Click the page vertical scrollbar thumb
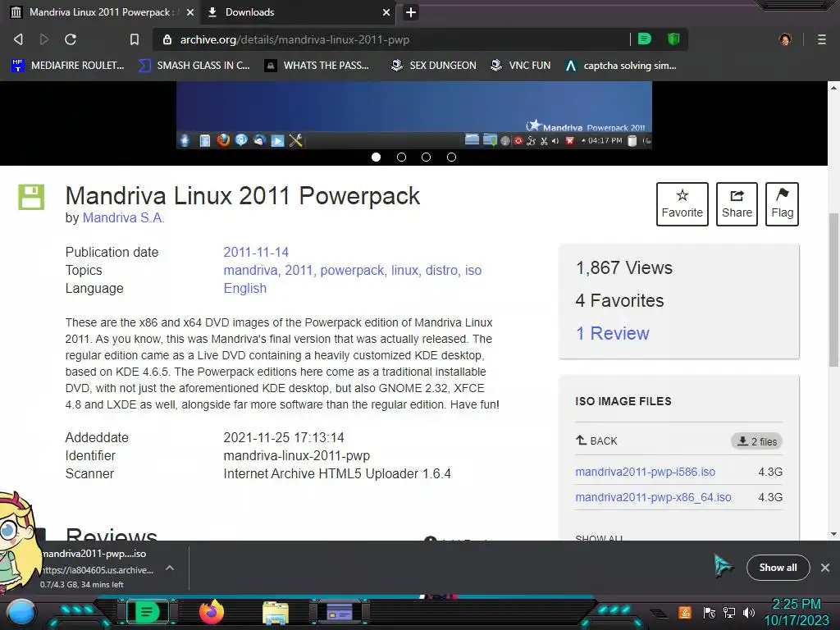The height and width of the screenshot is (630, 840). (833, 290)
